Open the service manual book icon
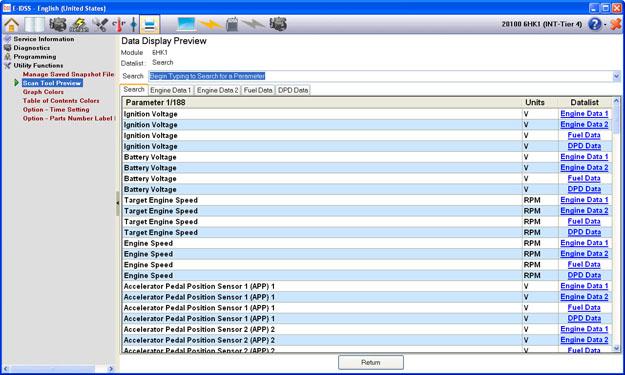 pos(34,25)
